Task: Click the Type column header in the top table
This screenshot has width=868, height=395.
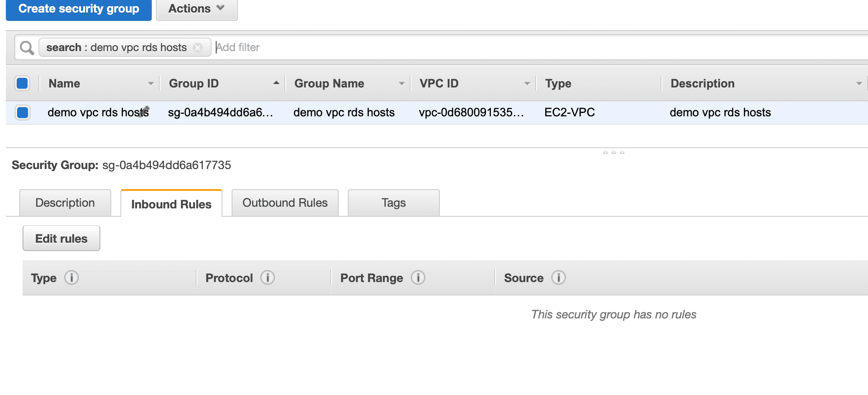Action: pos(558,84)
